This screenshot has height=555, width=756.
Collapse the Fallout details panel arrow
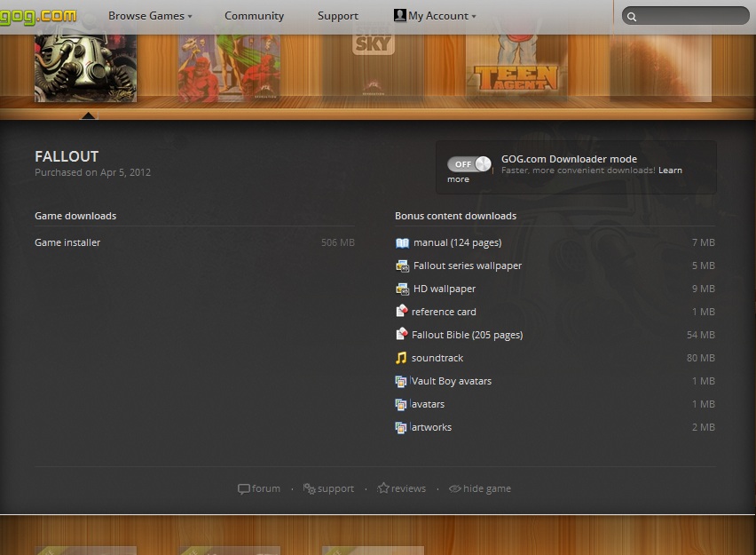point(88,115)
